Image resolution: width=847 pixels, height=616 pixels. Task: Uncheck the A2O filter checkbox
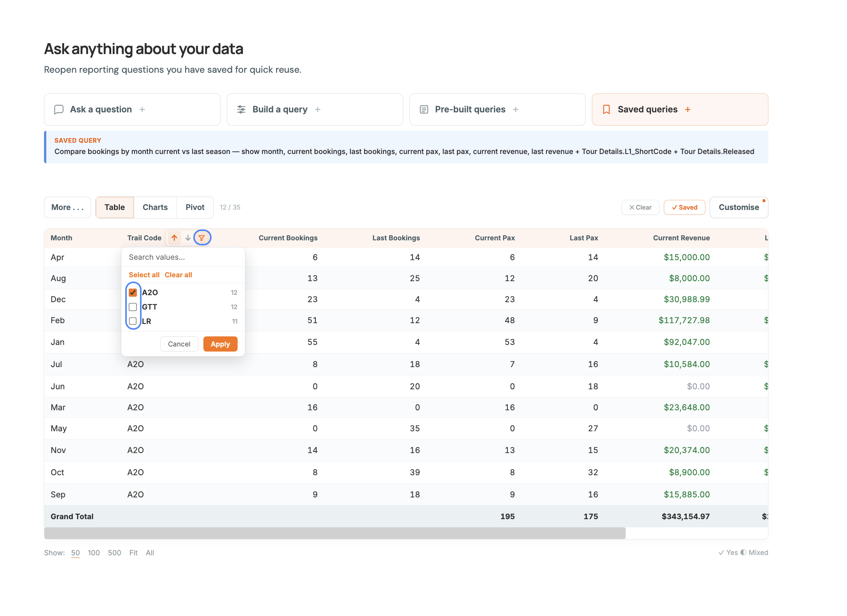133,292
